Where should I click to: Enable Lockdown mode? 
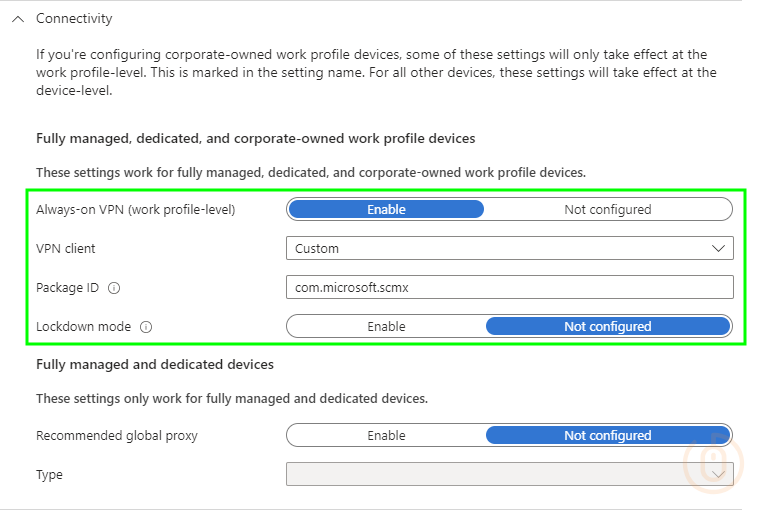point(386,327)
